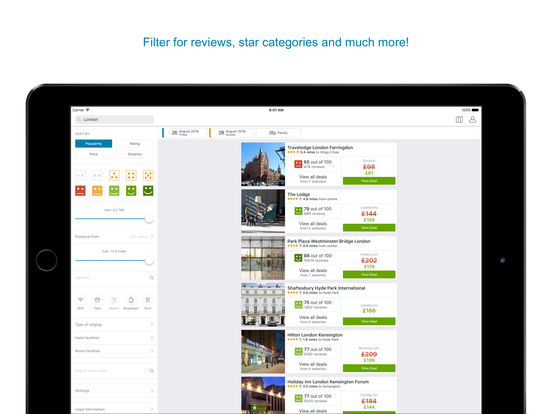Viewport: 552px width, 414px height.
Task: Toggle the dark green happiest-face rating filter
Action: coord(148,191)
